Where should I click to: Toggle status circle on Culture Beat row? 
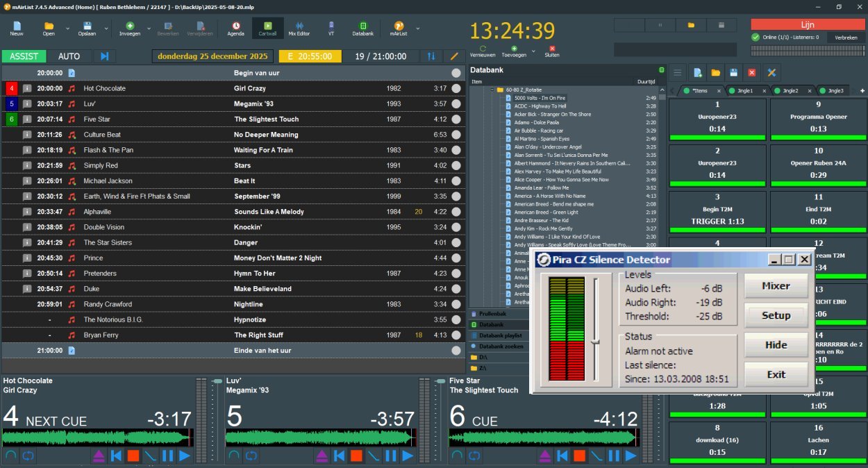click(x=456, y=135)
